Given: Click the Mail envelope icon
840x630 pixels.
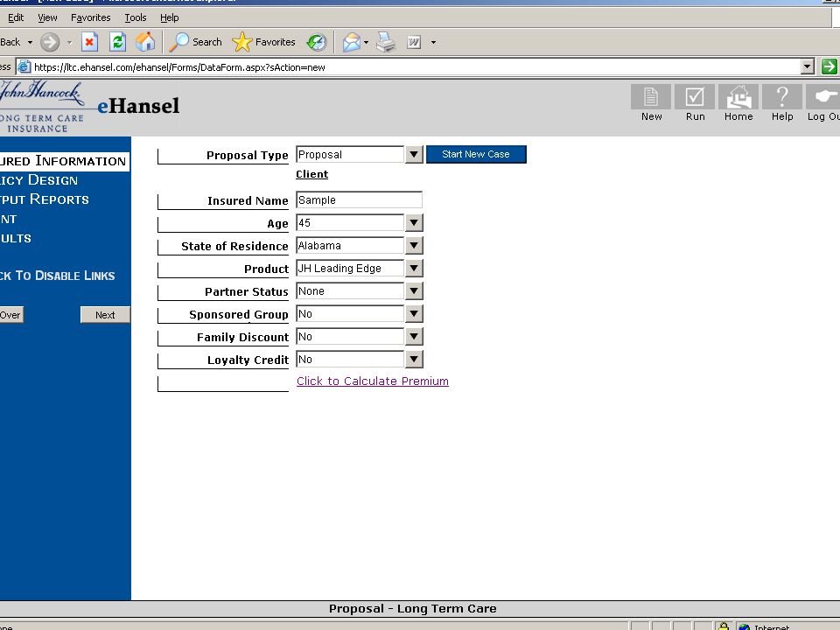Looking at the screenshot, I should pyautogui.click(x=352, y=42).
